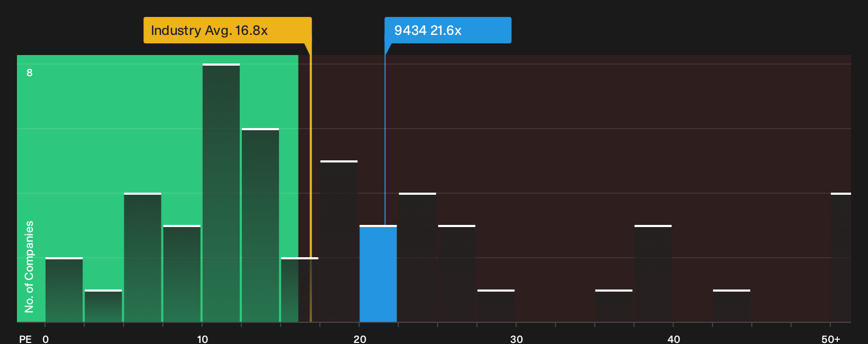Click the bar starting at PE 0
This screenshot has width=868, height=344.
[64, 289]
